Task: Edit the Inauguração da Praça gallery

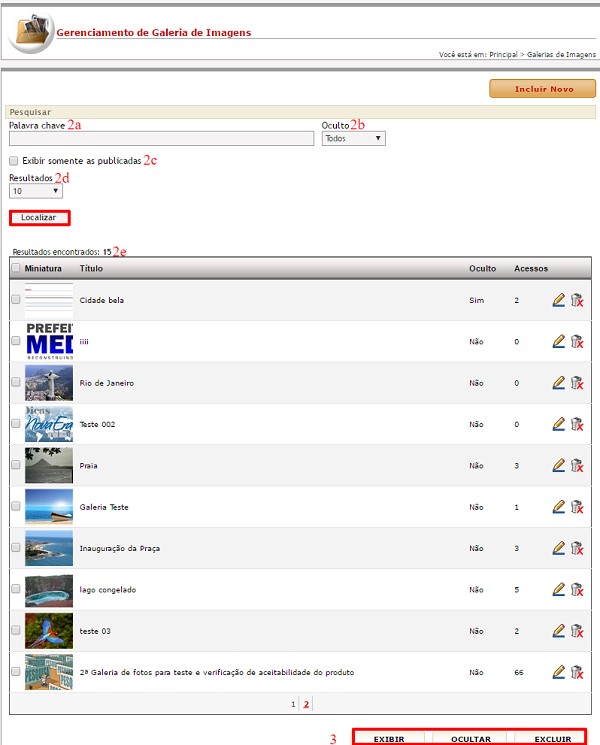Action: (559, 548)
